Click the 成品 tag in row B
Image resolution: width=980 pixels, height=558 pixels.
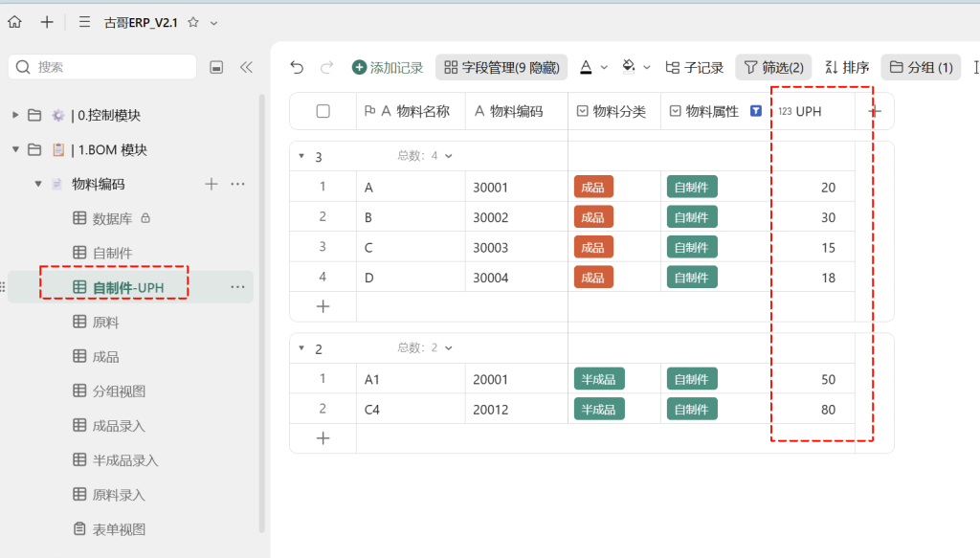coord(593,217)
